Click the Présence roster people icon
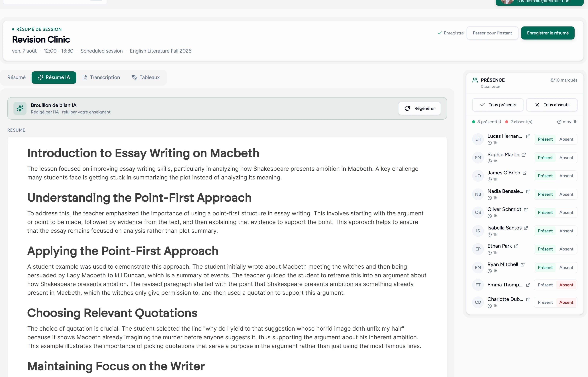The image size is (588, 377). tap(475, 80)
